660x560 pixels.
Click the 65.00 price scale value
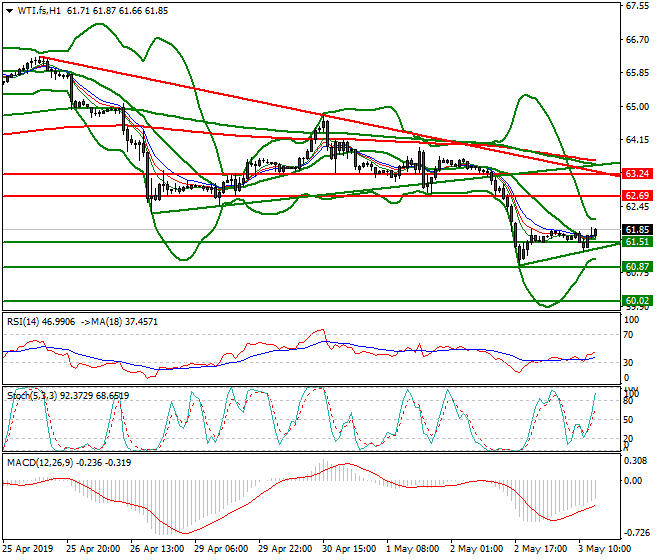(x=637, y=107)
